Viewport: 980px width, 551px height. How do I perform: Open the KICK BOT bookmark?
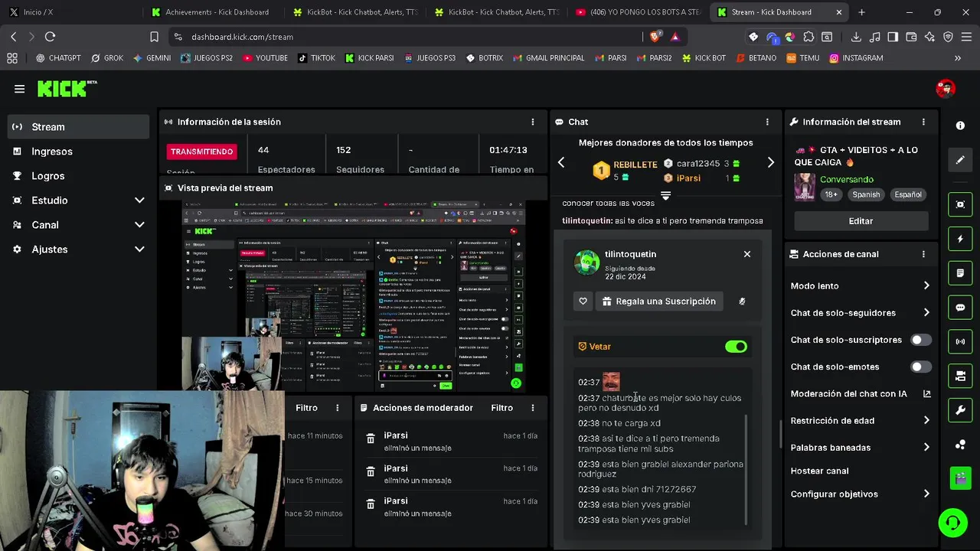tap(704, 58)
